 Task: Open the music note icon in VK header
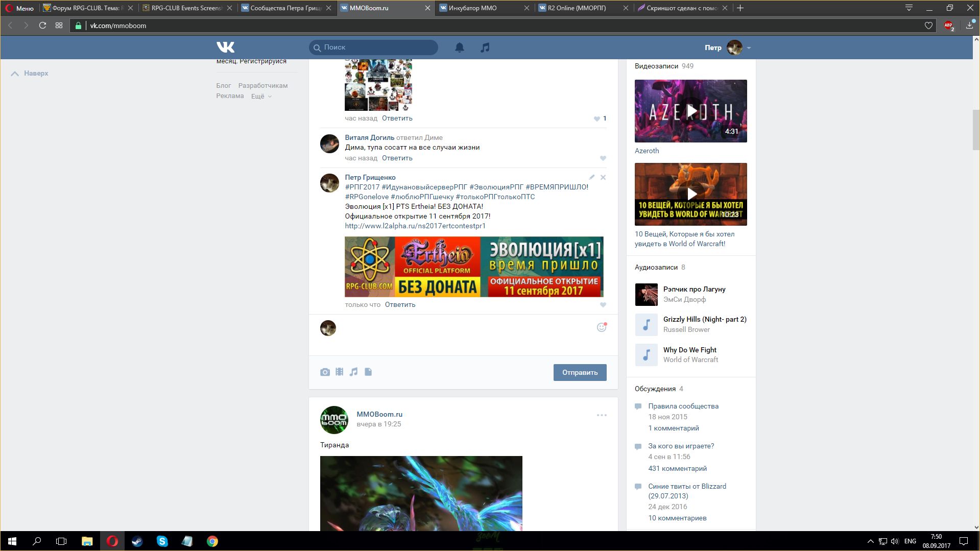pos(485,47)
